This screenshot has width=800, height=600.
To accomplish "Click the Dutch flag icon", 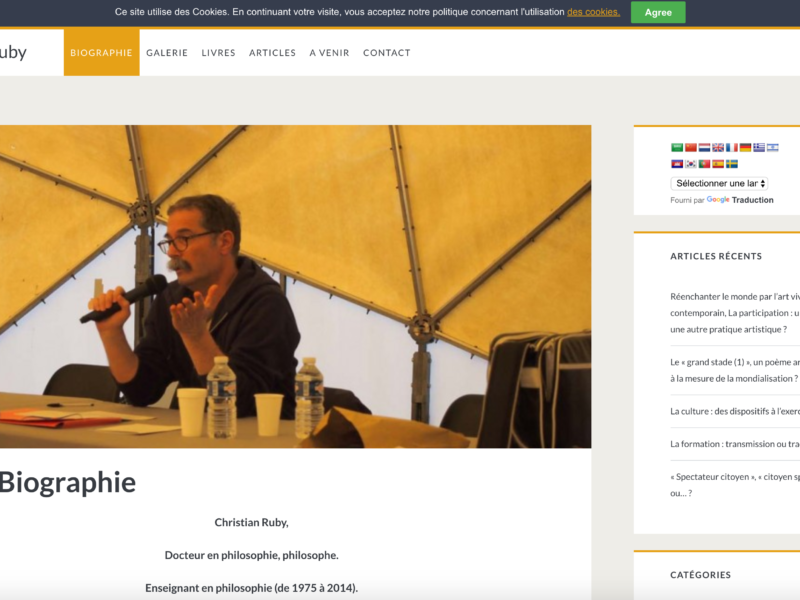I will (704, 147).
